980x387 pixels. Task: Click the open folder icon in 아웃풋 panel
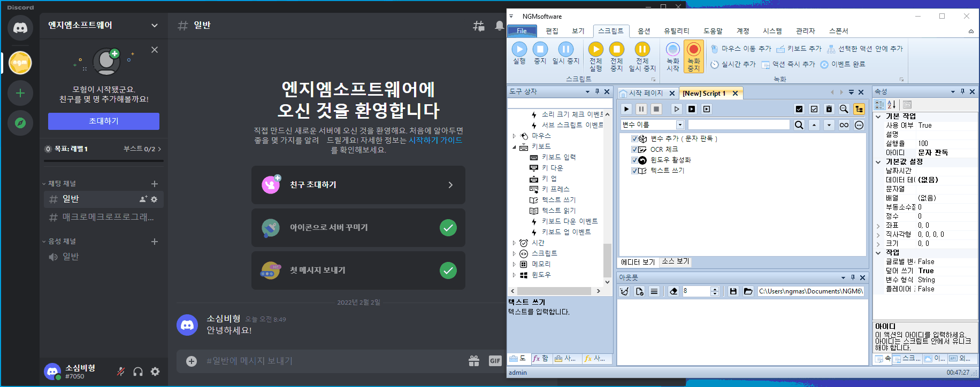[748, 291]
